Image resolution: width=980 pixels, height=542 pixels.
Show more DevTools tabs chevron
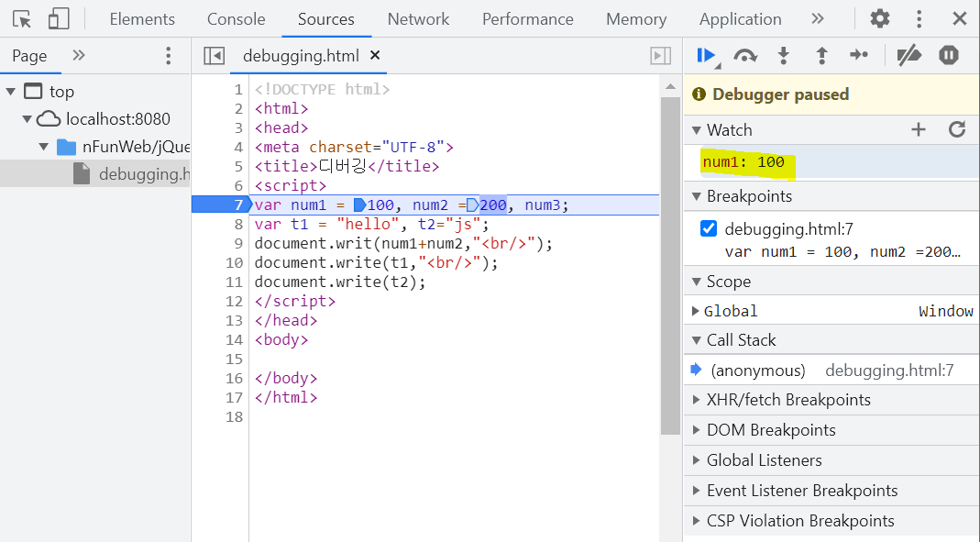[x=818, y=18]
